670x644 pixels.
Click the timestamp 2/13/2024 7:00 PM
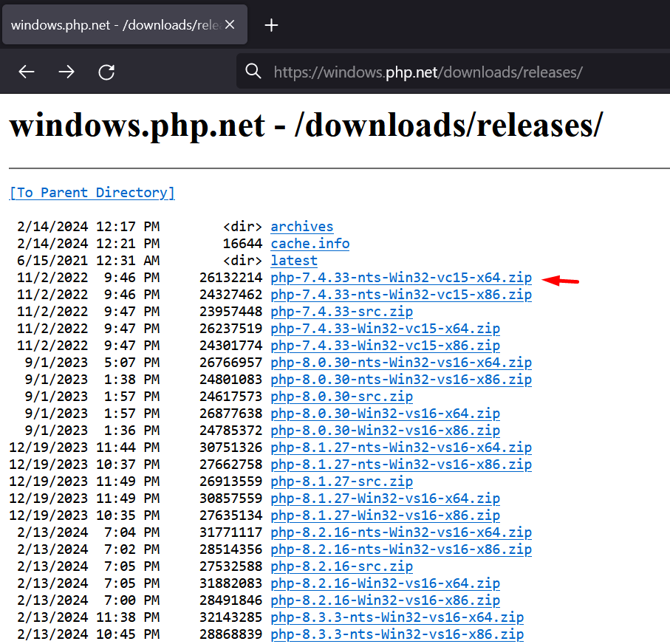pyautogui.click(x=88, y=600)
